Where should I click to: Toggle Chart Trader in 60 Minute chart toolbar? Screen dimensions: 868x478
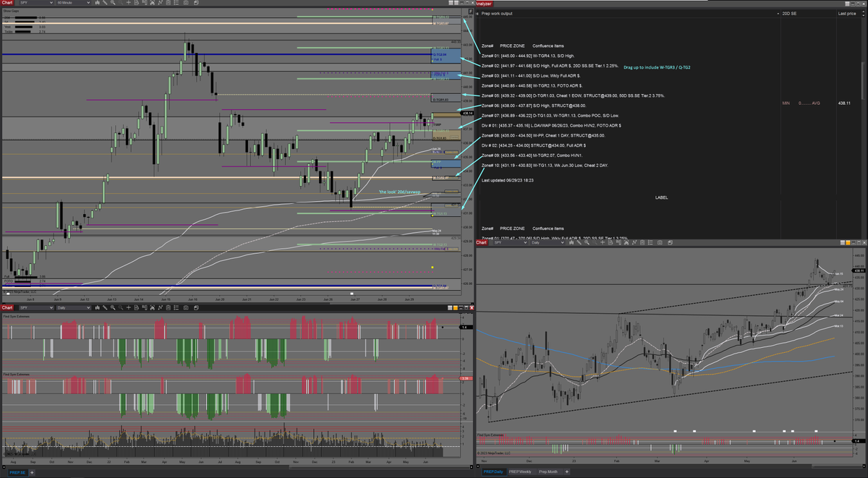[144, 4]
